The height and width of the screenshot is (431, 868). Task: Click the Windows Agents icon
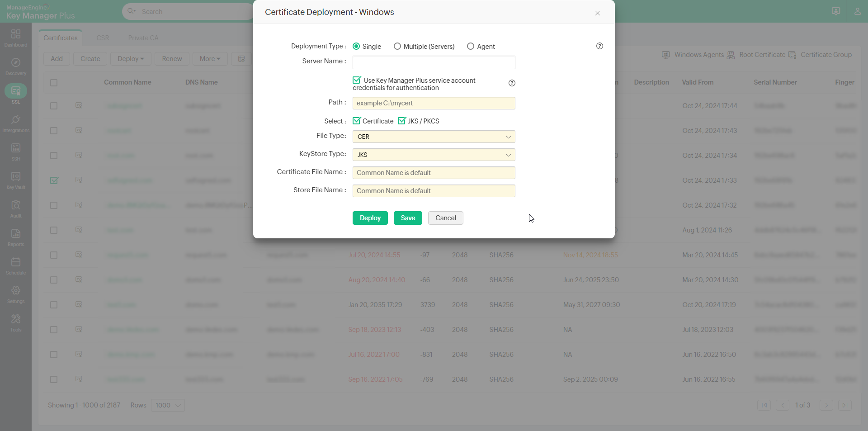666,55
